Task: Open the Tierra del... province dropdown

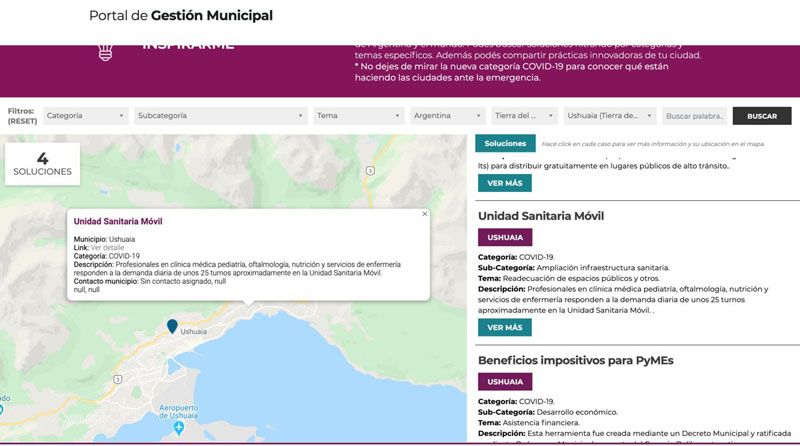Action: tap(524, 116)
